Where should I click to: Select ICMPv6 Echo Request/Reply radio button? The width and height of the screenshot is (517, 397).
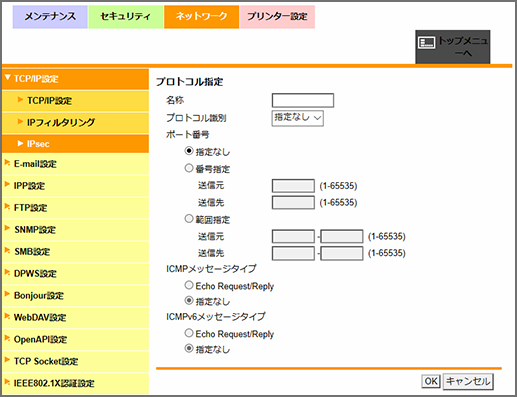click(x=189, y=333)
